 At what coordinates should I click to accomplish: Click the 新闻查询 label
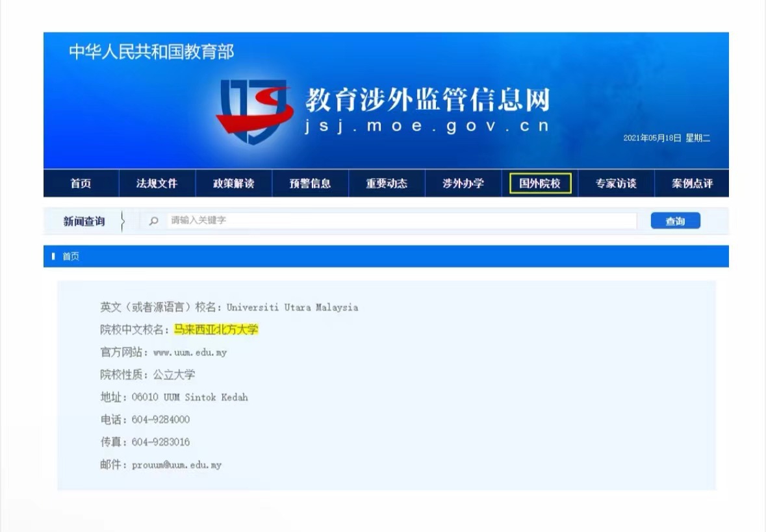pos(84,222)
